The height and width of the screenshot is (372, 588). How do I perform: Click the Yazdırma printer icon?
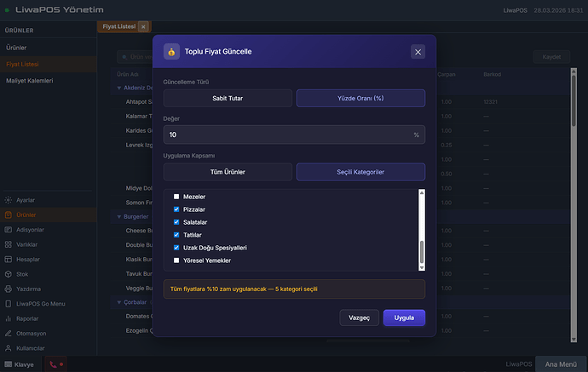[x=9, y=289]
